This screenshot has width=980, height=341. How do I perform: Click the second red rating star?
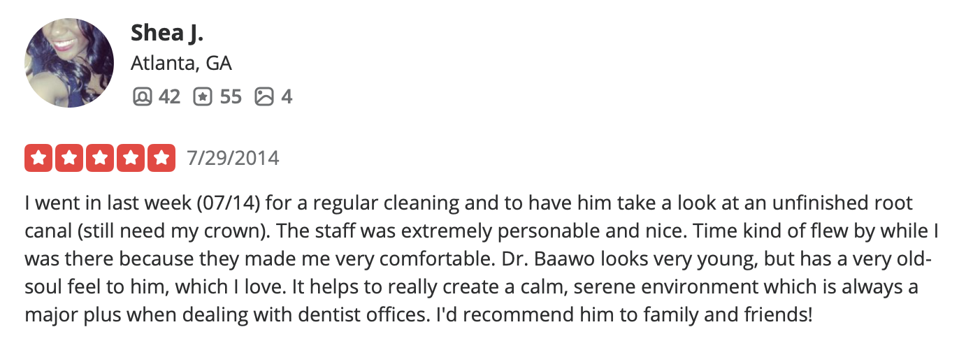(x=69, y=158)
